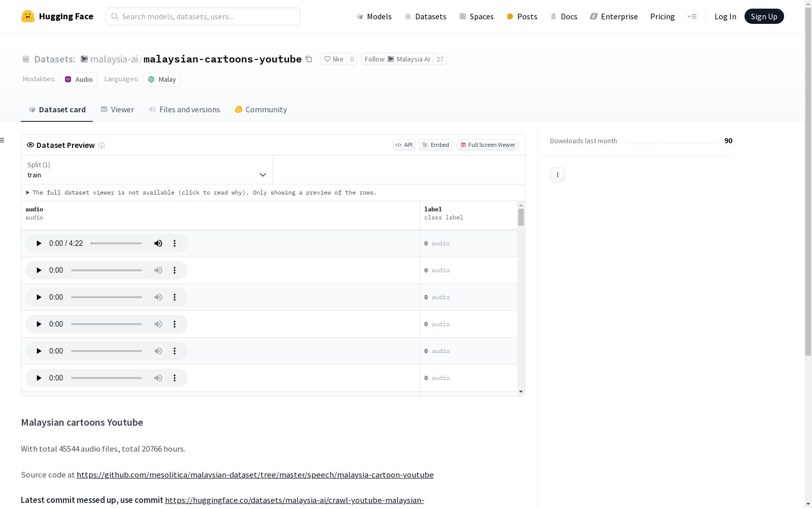Open the three-dot menu on the sixth audio row
This screenshot has height=508, width=812.
click(x=175, y=378)
